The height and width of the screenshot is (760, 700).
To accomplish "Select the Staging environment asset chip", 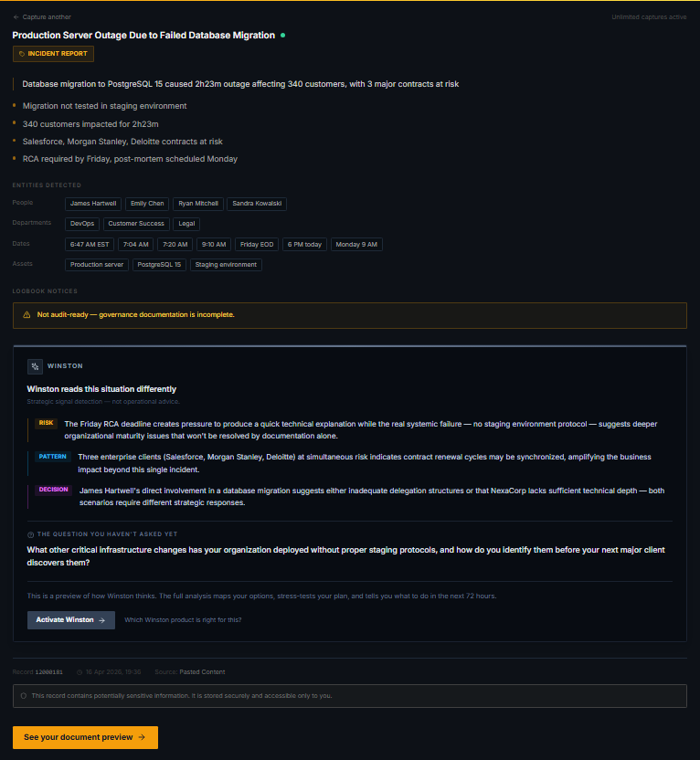I will point(226,265).
